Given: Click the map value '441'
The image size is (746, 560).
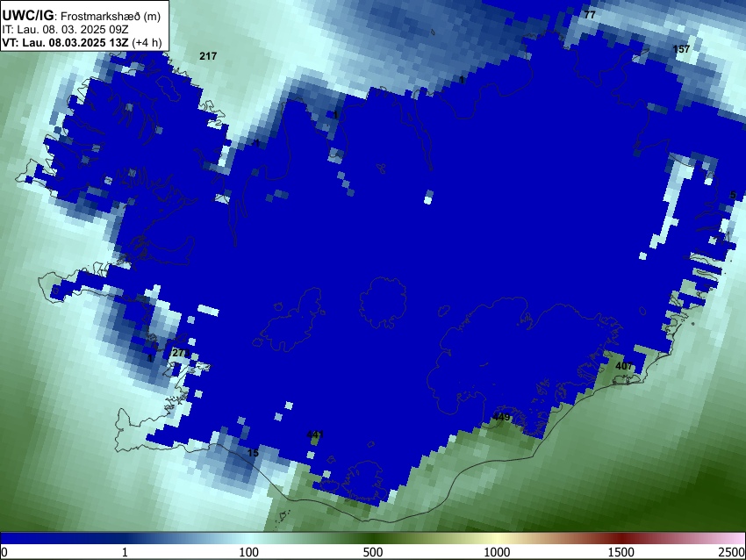Looking at the screenshot, I should coord(315,434).
